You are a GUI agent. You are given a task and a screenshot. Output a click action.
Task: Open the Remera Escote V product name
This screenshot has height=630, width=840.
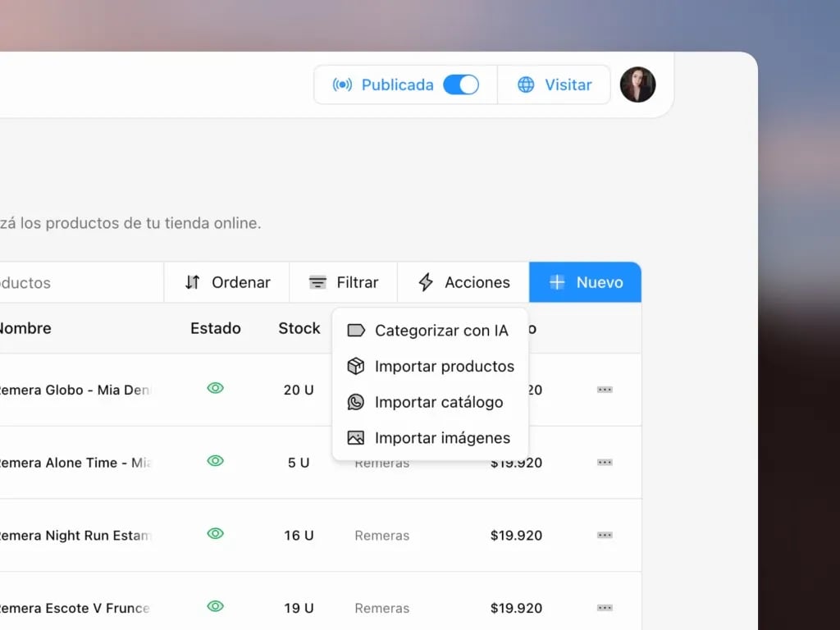click(x=75, y=609)
